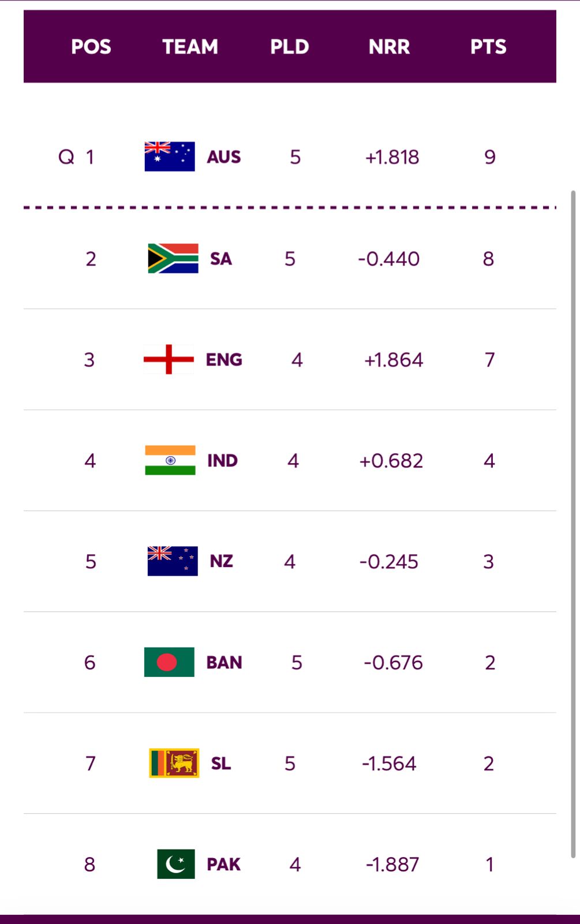Click the Bangladesh flag icon
This screenshot has width=580, height=924.
click(169, 662)
